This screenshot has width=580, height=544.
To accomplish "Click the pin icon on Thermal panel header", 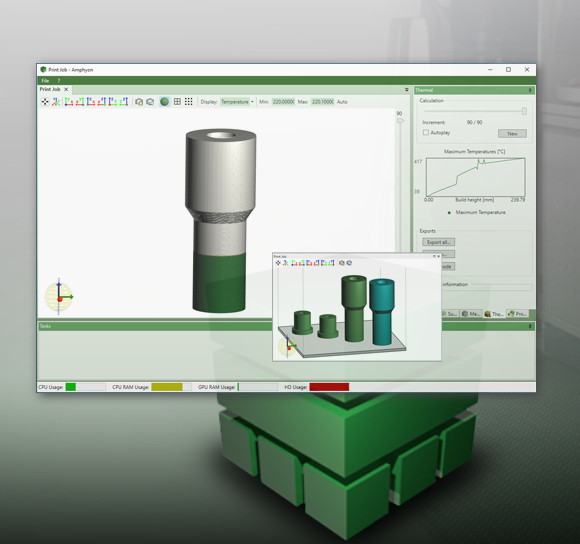I will pyautogui.click(x=530, y=90).
